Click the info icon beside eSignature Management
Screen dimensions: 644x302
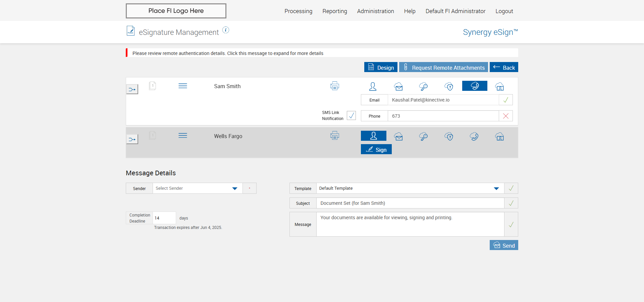(226, 30)
